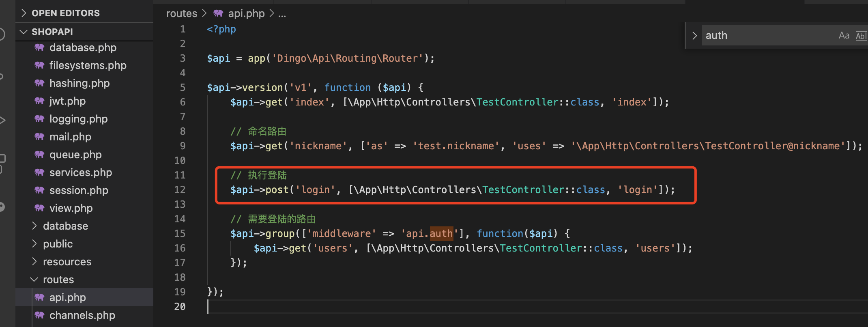Focus the find input containing auth
Viewport: 868px width, 327px height.
point(769,36)
